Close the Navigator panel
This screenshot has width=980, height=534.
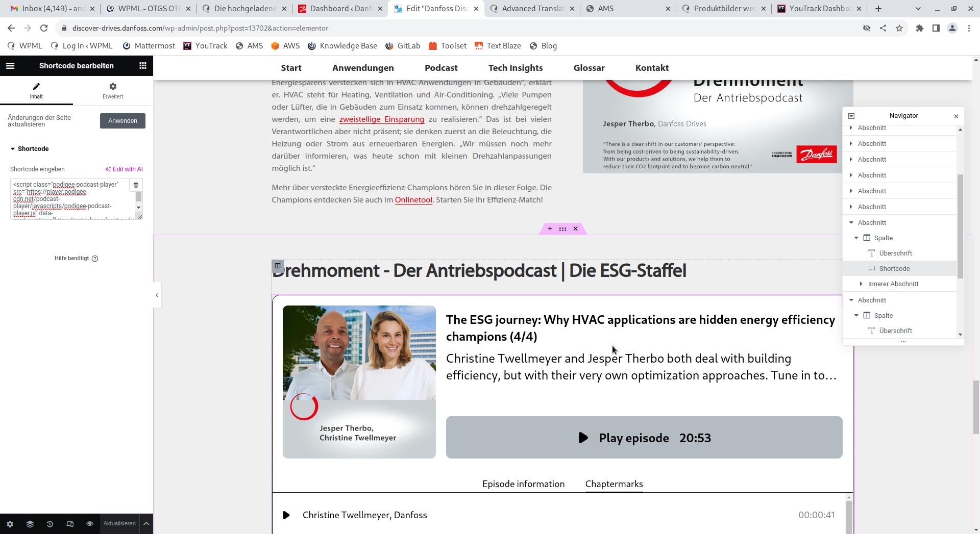pyautogui.click(x=956, y=116)
